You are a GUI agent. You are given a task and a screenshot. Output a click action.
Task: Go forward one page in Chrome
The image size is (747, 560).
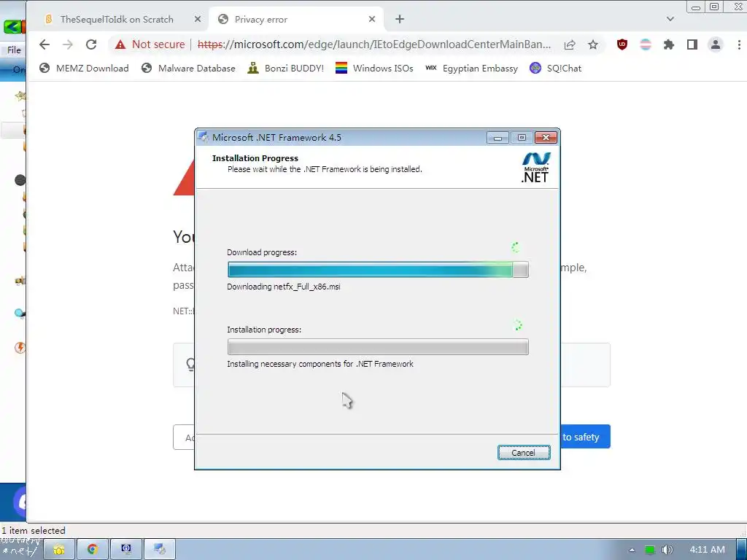68,44
